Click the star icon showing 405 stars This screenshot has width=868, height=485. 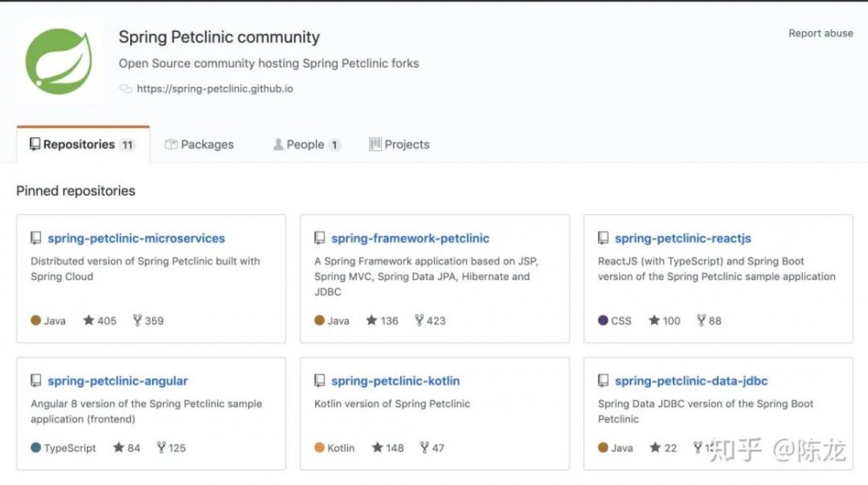[89, 321]
